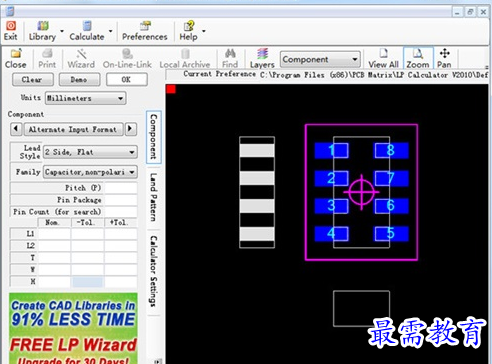Viewport: 492px width, 364px height.
Task: Select the Pan tool
Action: (445, 53)
